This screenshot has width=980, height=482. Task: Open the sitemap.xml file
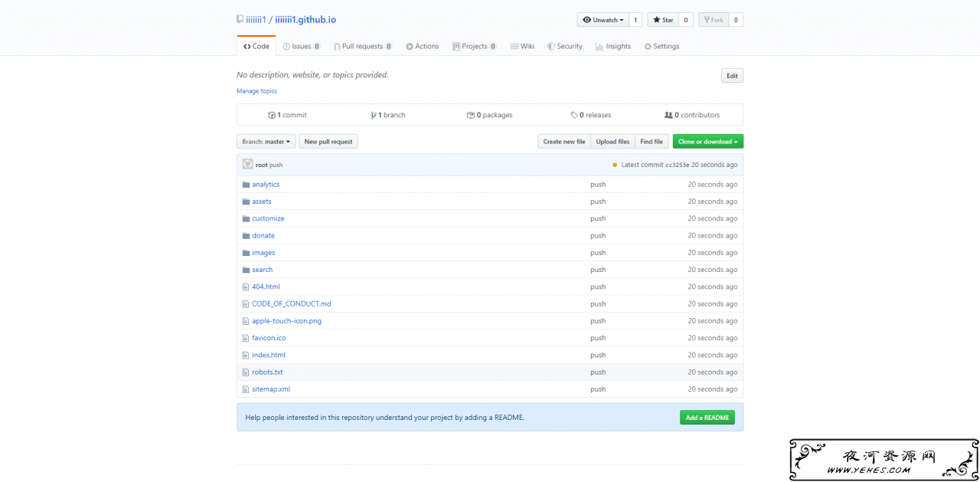tap(271, 389)
